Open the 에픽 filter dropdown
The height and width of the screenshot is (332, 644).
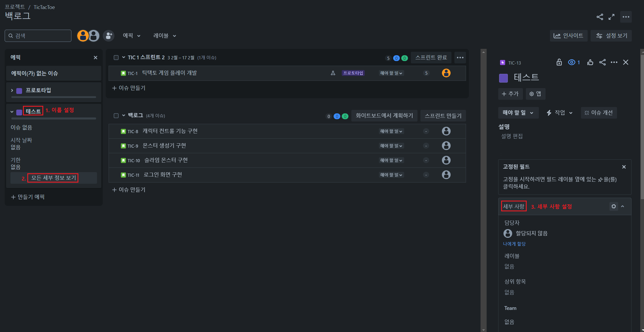pyautogui.click(x=132, y=36)
